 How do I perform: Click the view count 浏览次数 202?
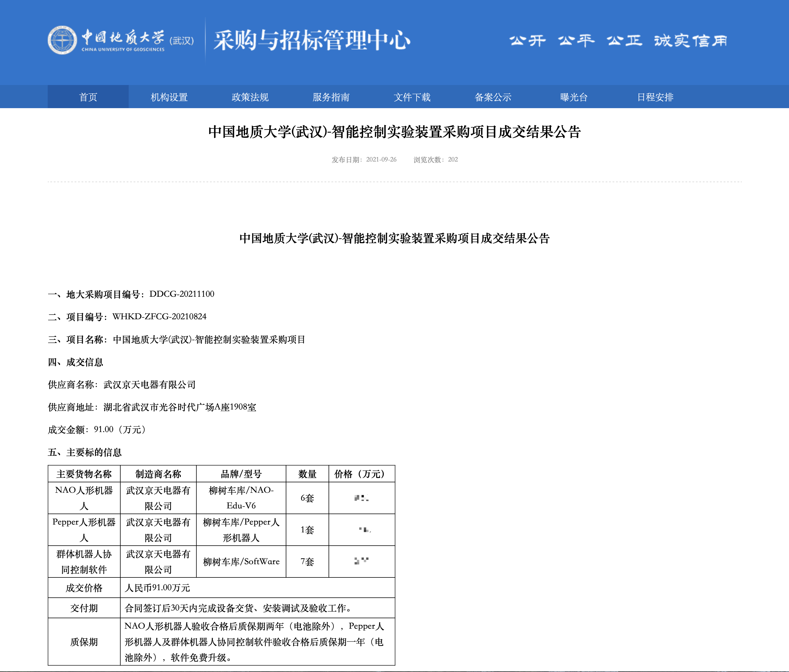point(436,160)
